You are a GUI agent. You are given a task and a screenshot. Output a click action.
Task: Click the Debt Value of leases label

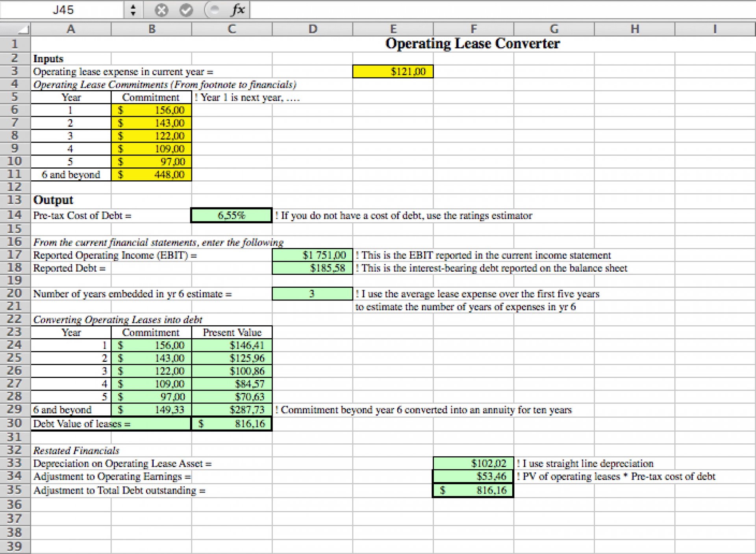82,424
